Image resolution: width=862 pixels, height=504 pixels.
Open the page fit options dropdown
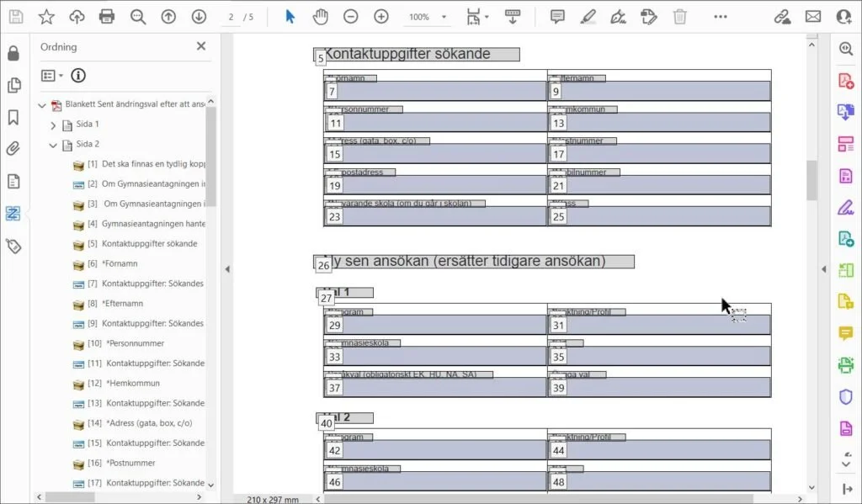[x=477, y=17]
